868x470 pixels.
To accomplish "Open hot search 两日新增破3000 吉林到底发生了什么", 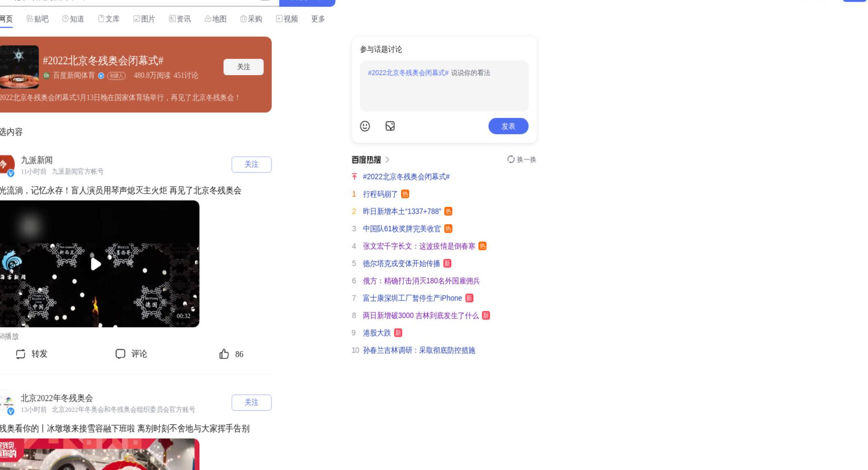I will click(421, 315).
